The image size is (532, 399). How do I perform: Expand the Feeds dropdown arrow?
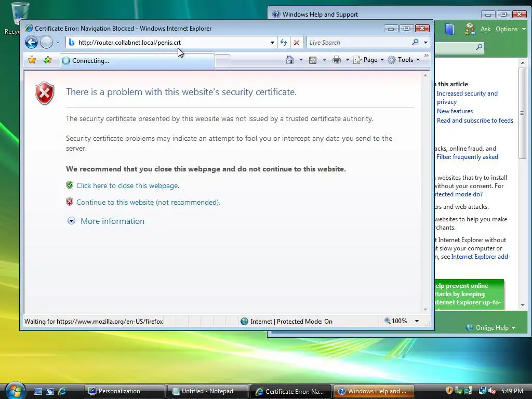click(x=324, y=60)
